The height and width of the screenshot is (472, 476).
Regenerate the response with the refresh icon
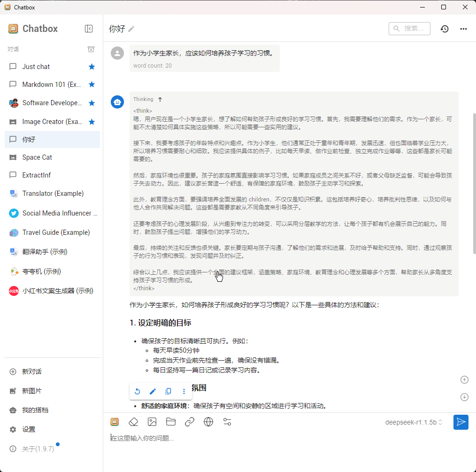coord(137,391)
